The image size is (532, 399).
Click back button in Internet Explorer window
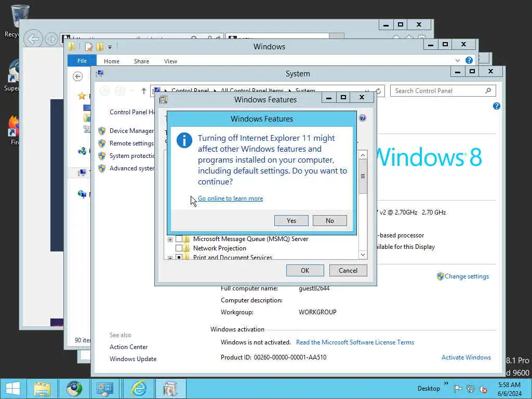click(33, 38)
